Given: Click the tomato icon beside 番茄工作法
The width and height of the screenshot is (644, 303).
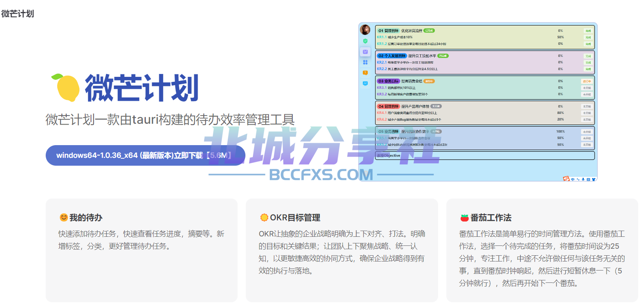Looking at the screenshot, I should coord(464,217).
